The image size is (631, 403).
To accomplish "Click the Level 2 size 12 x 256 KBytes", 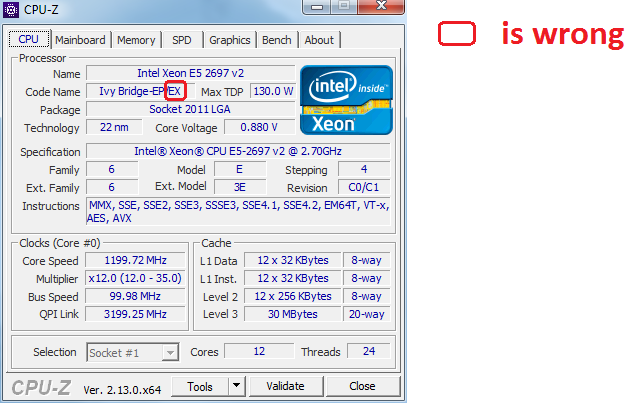I will tap(293, 297).
